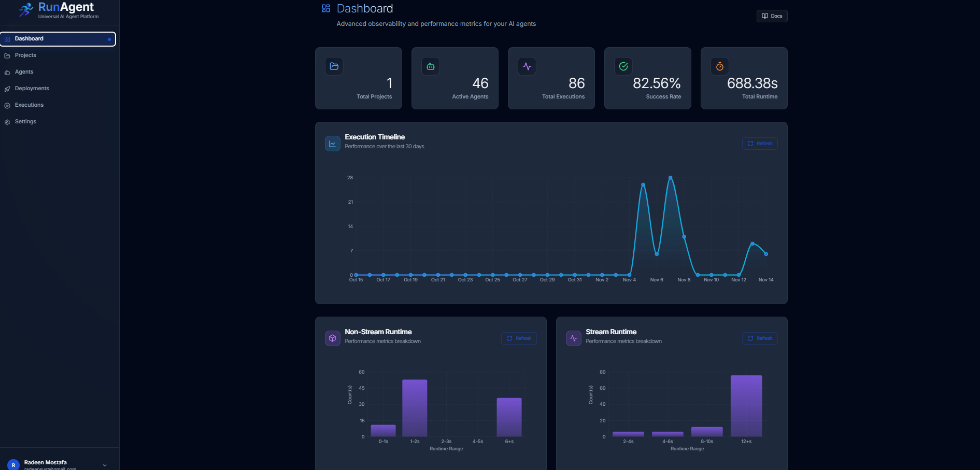
Task: Click the cube icon beside Non-Stream Runtime
Action: coord(332,338)
